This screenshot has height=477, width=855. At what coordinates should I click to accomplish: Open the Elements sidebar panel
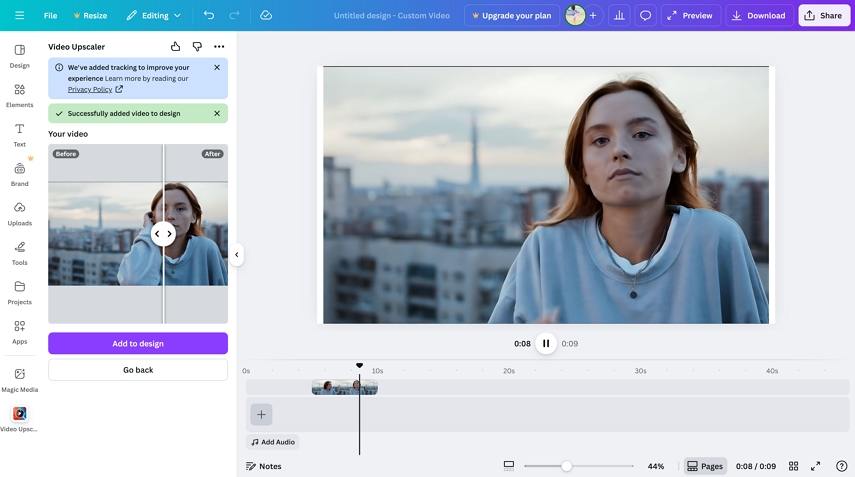click(x=20, y=95)
